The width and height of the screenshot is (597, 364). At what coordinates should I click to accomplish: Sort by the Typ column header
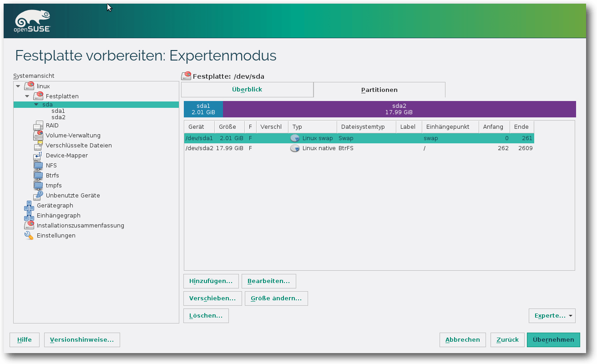313,127
